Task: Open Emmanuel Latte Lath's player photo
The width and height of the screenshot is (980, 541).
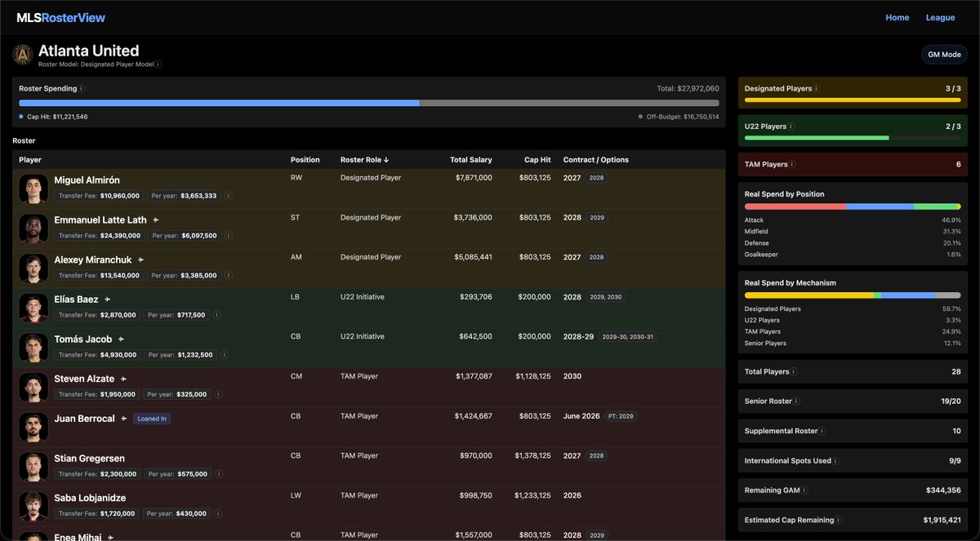Action: pos(33,228)
